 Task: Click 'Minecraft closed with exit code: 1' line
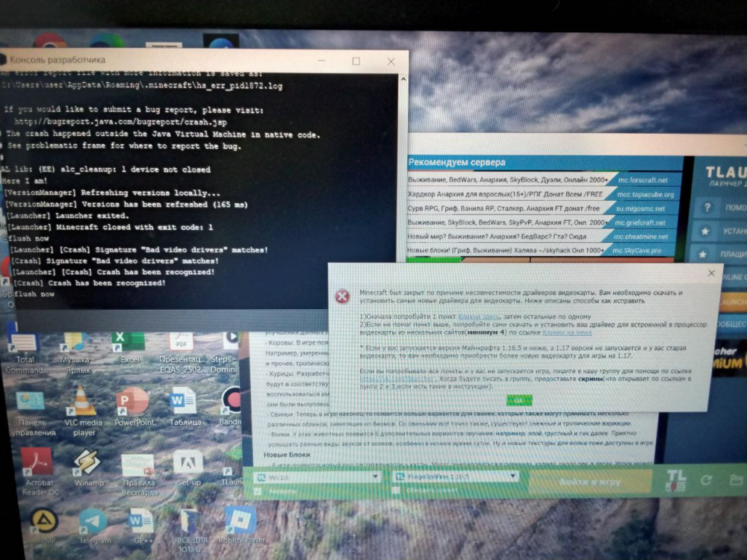pyautogui.click(x=110, y=227)
